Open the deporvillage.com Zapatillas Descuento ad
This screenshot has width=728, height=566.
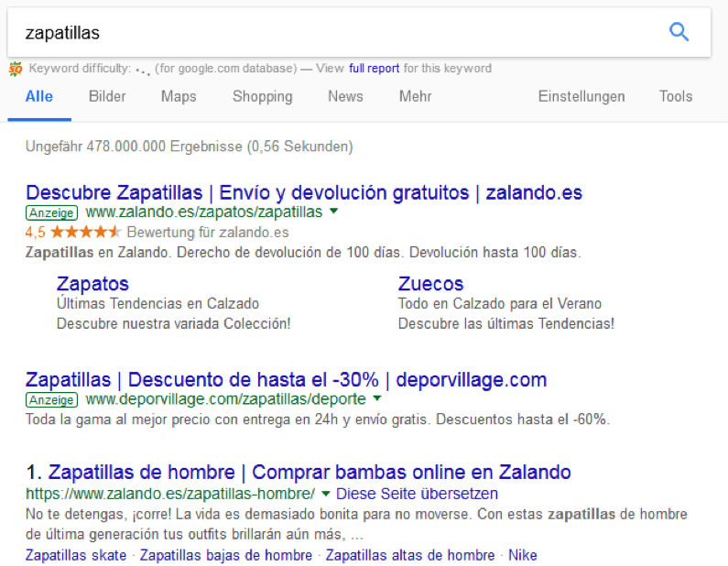click(x=286, y=380)
